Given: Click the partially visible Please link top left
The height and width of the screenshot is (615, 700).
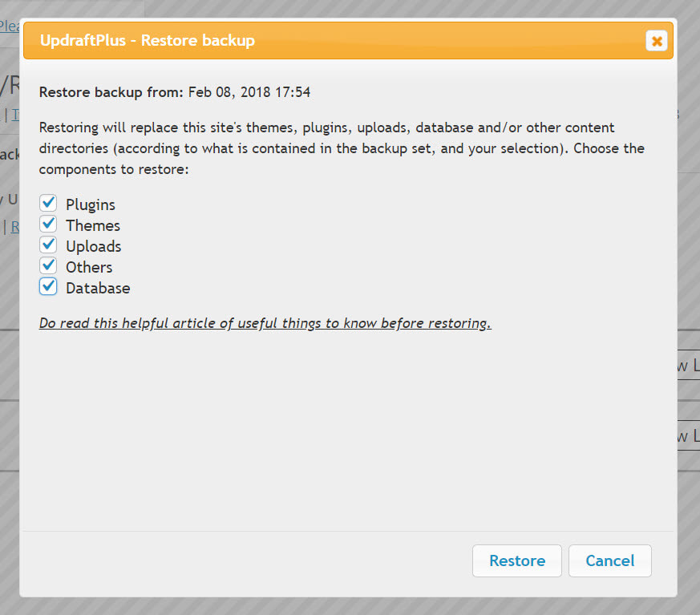Looking at the screenshot, I should coord(10,26).
